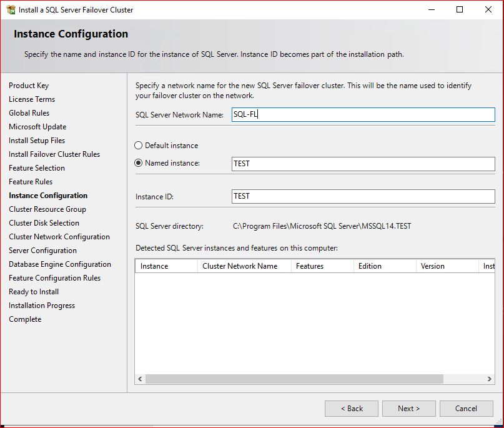The height and width of the screenshot is (428, 504).
Task: Click the Product Key step
Action: [x=29, y=86]
